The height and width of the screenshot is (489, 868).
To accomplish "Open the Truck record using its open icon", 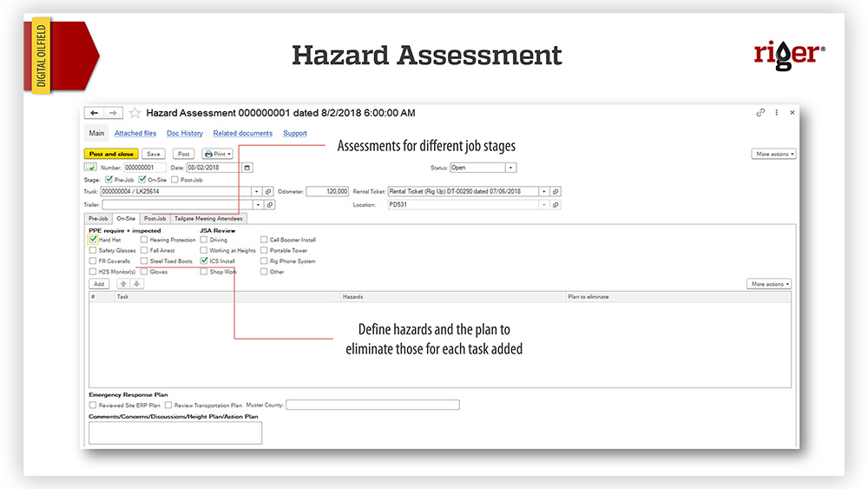I will pos(268,192).
